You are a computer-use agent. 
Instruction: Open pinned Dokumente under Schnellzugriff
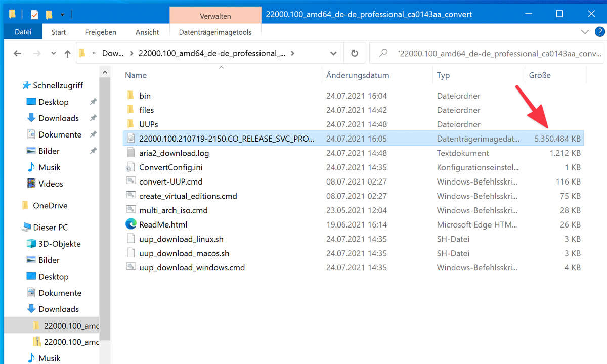pos(60,134)
